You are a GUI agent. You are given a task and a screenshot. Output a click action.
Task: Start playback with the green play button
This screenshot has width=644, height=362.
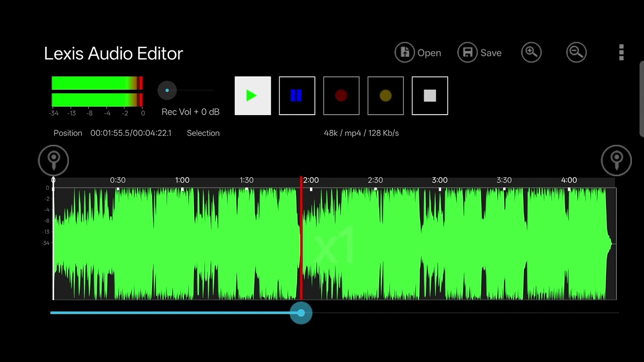click(x=253, y=96)
